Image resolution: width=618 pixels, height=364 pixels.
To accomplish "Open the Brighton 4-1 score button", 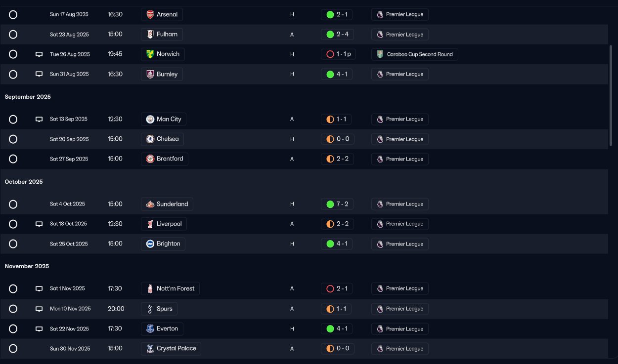I will click(x=337, y=243).
